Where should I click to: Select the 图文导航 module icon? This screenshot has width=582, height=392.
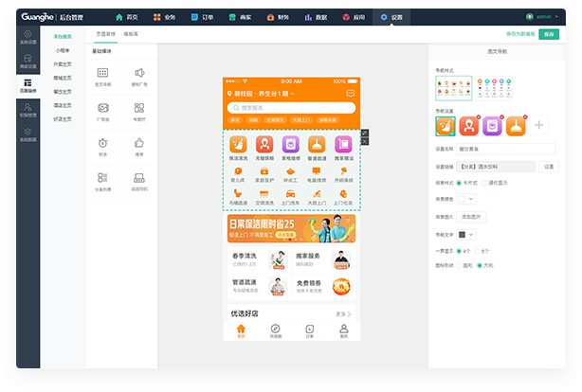tap(102, 74)
